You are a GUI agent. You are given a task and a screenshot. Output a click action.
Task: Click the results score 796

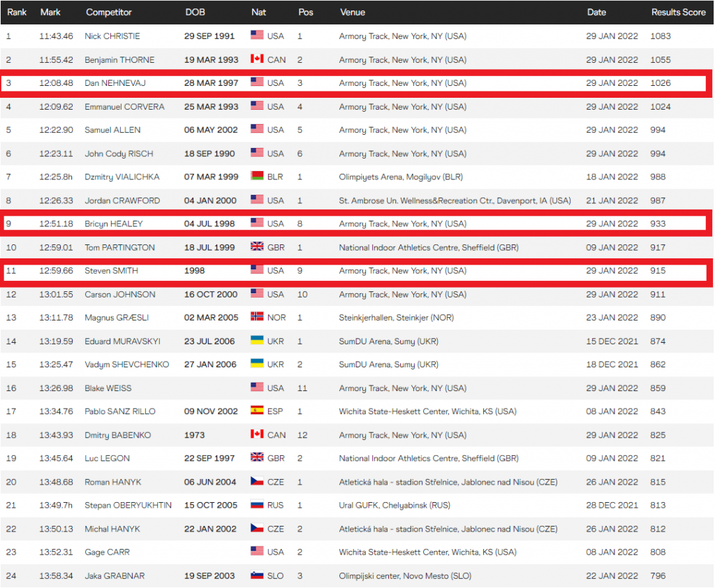pos(658,576)
